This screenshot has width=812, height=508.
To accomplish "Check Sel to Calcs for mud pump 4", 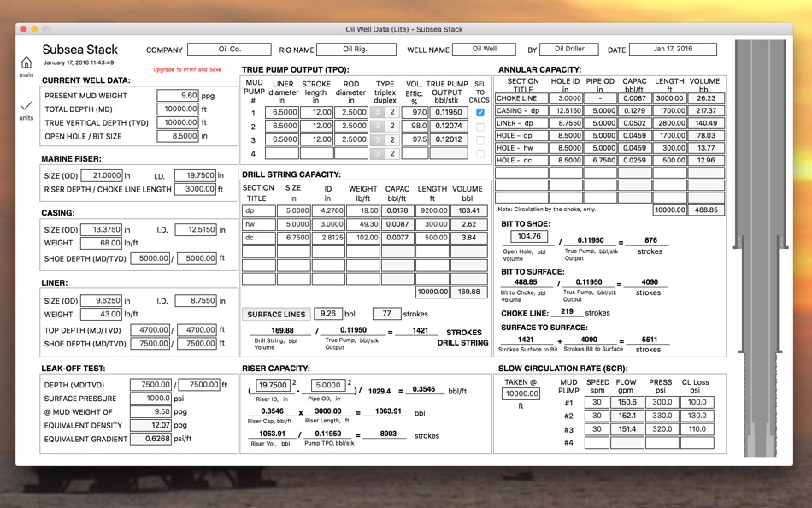I will pyautogui.click(x=480, y=154).
